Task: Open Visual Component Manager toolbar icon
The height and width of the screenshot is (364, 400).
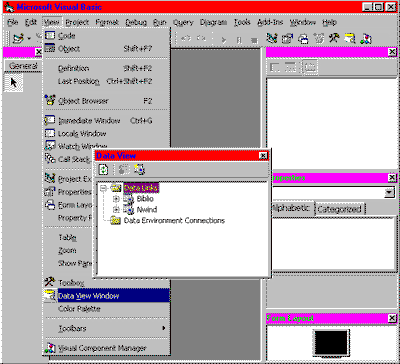Action: pyautogui.click(x=366, y=38)
